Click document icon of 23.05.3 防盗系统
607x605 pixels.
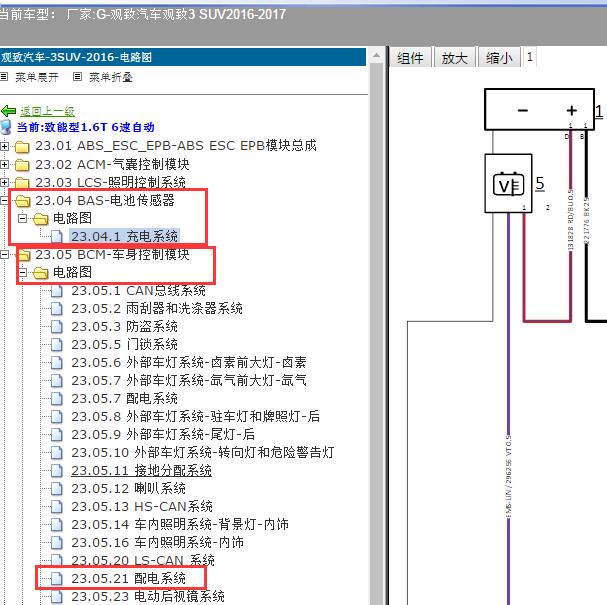(x=57, y=327)
